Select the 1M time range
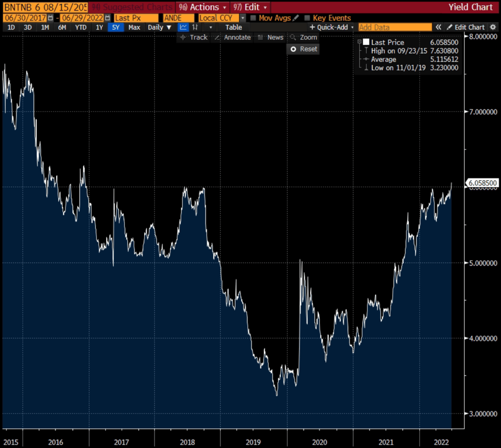The height and width of the screenshot is (448, 501). point(45,27)
